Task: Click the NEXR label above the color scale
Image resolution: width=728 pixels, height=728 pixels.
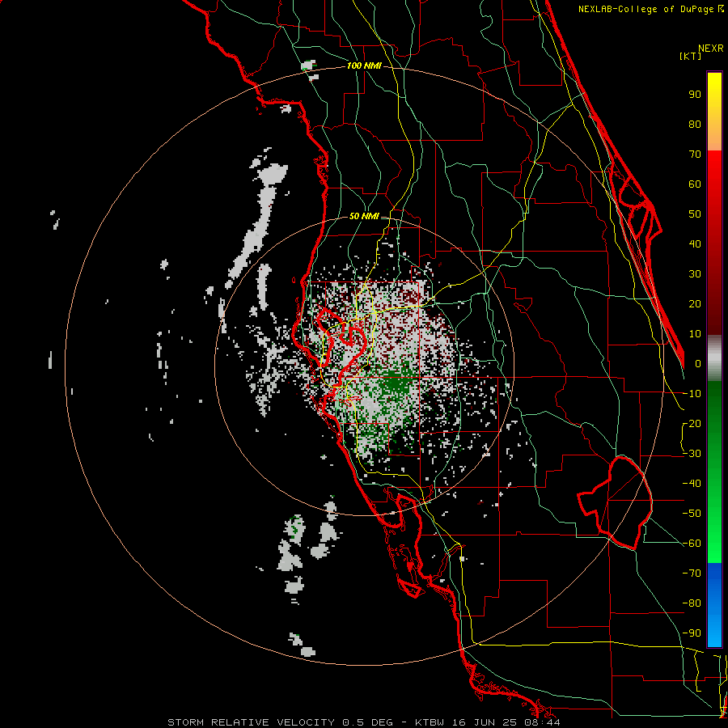Action: tap(710, 49)
